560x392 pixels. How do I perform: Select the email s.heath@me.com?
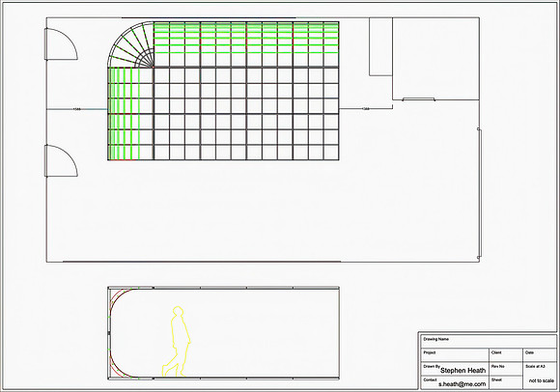coord(462,384)
